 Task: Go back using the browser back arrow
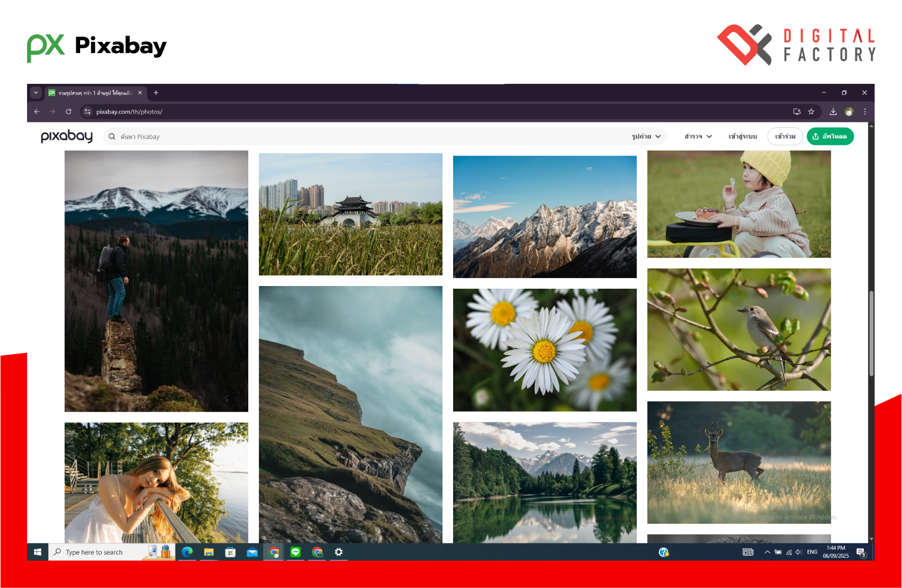(x=37, y=111)
